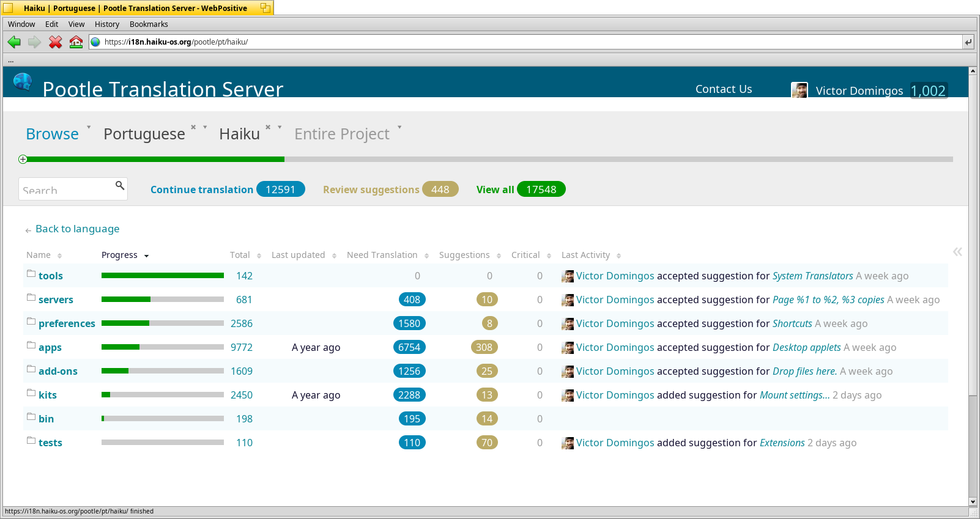Click the folder icon beside add-ons
Viewport: 980px width, 519px height.
coord(31,369)
